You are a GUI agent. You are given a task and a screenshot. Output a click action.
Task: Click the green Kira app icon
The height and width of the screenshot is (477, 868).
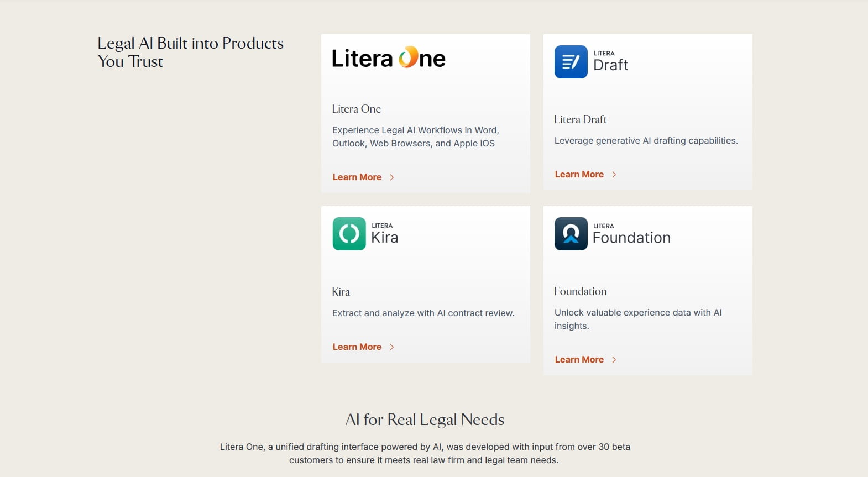[349, 234]
